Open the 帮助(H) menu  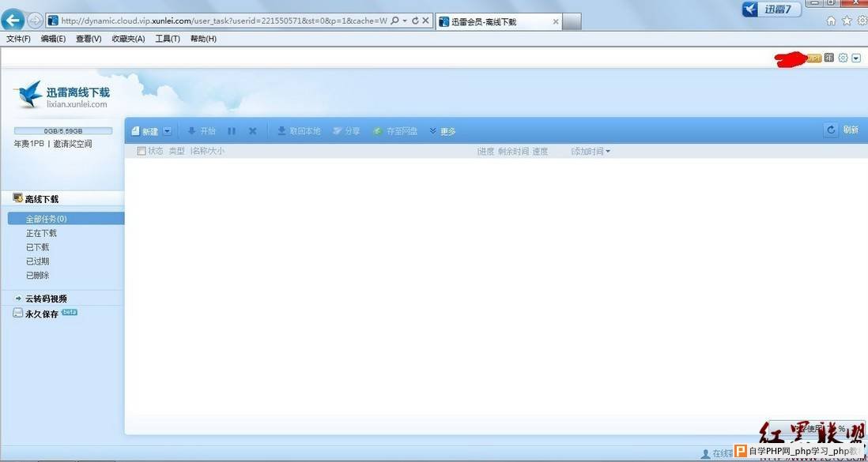click(x=203, y=39)
